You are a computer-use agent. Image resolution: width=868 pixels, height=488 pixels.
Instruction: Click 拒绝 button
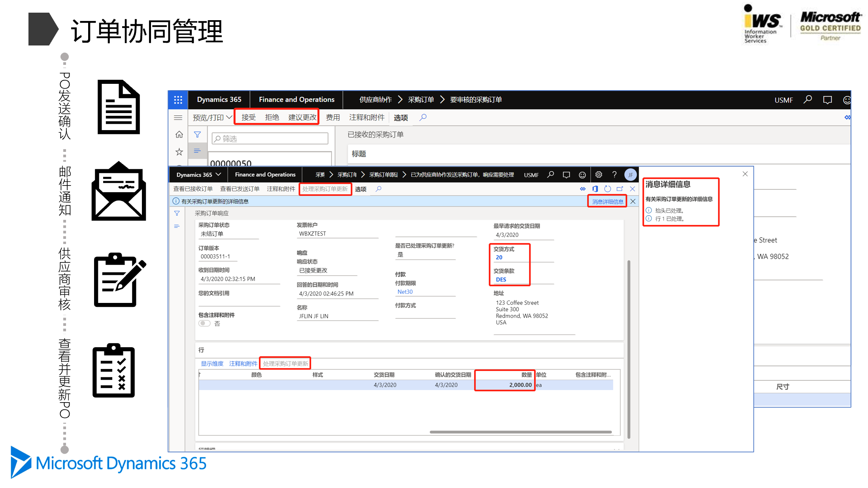(x=272, y=117)
